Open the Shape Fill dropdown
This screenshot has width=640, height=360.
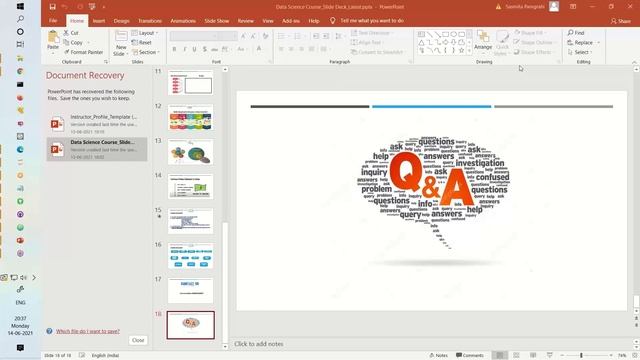click(530, 33)
